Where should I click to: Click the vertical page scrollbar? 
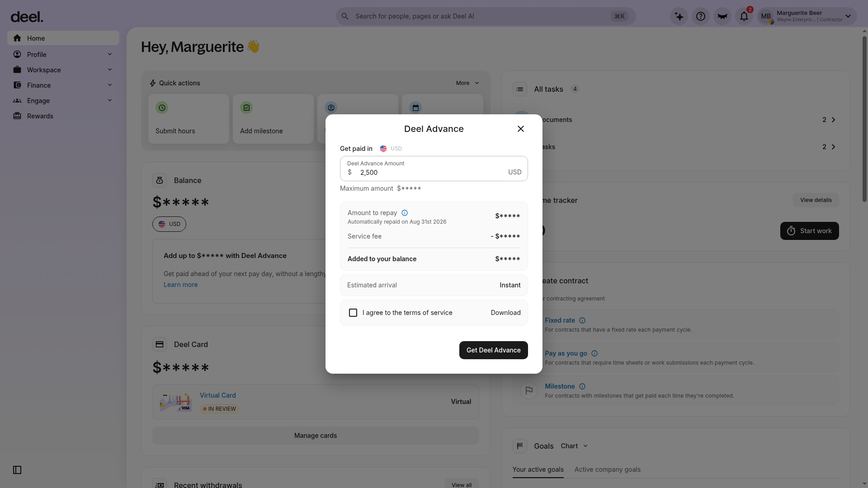click(864, 119)
